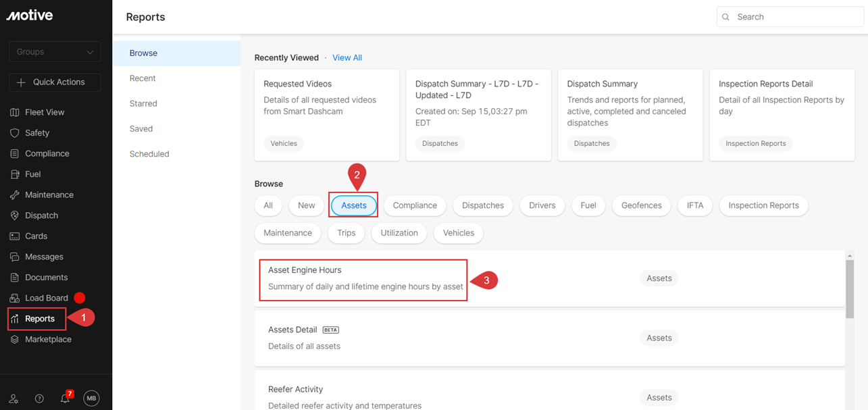868x410 pixels.
Task: Click the Motive logo in the sidebar
Action: pos(30,15)
